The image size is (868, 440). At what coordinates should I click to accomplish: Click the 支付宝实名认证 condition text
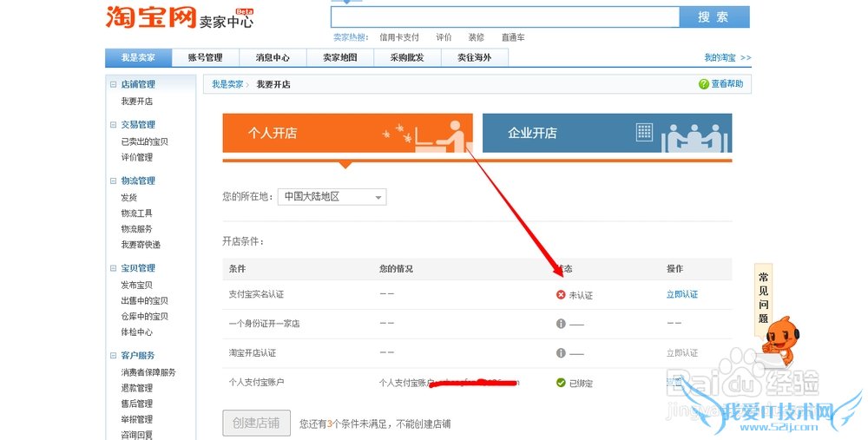point(256,294)
